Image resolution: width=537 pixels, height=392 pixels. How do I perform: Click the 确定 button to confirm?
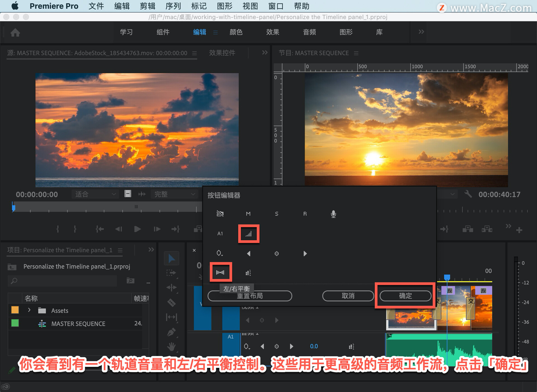pyautogui.click(x=405, y=296)
